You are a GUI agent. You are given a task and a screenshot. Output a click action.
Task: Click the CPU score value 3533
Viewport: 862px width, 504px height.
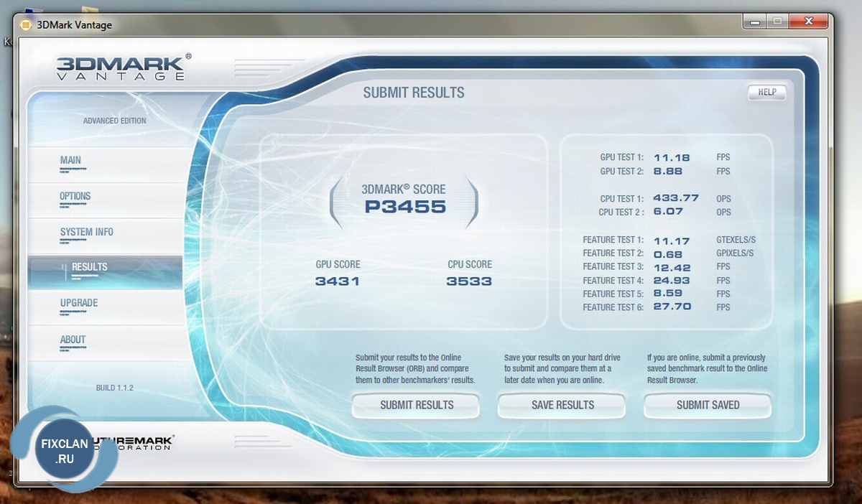(x=469, y=281)
